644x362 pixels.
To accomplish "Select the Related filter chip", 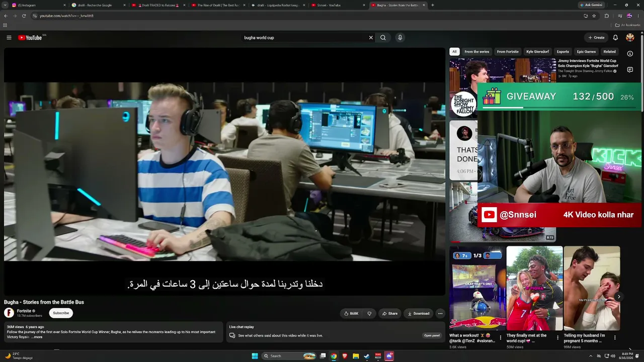I will coord(610,52).
